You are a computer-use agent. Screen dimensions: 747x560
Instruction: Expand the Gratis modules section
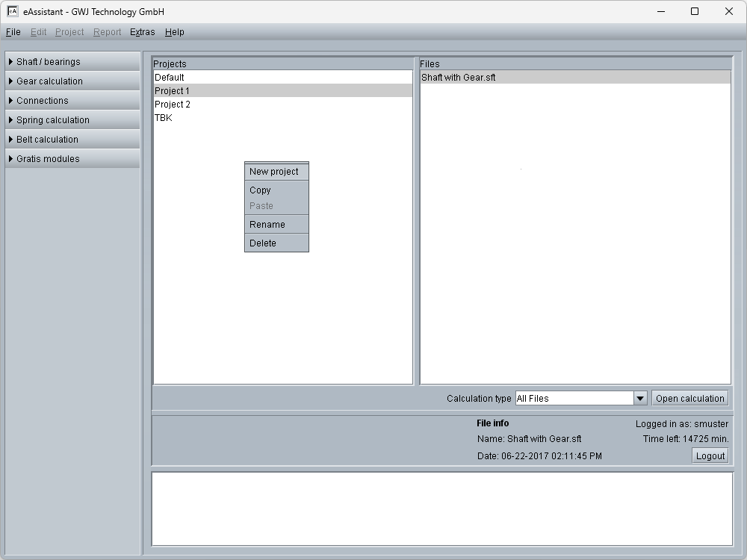72,159
